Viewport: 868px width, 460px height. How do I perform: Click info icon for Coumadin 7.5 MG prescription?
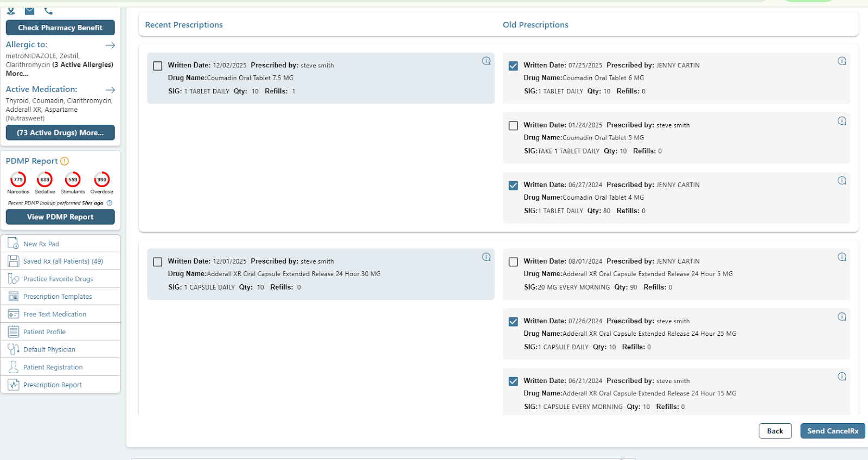(x=486, y=61)
